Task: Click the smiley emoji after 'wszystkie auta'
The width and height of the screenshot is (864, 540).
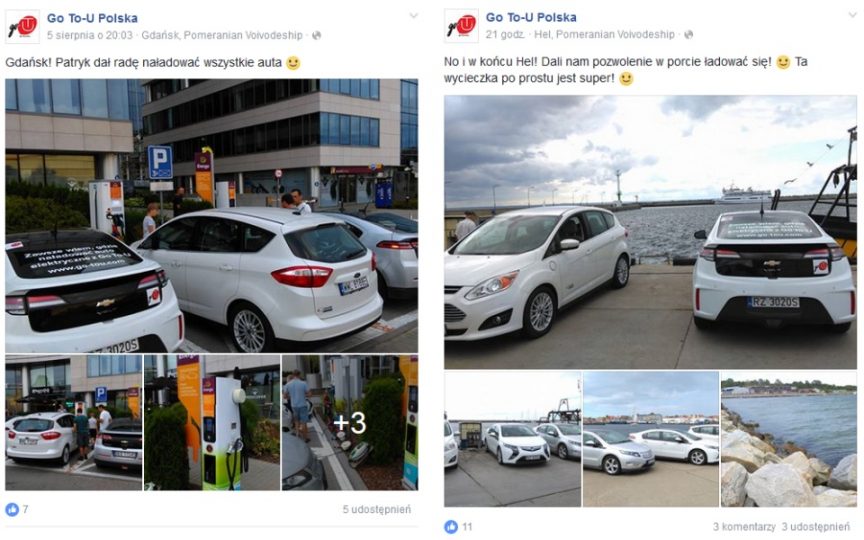Action: point(293,63)
